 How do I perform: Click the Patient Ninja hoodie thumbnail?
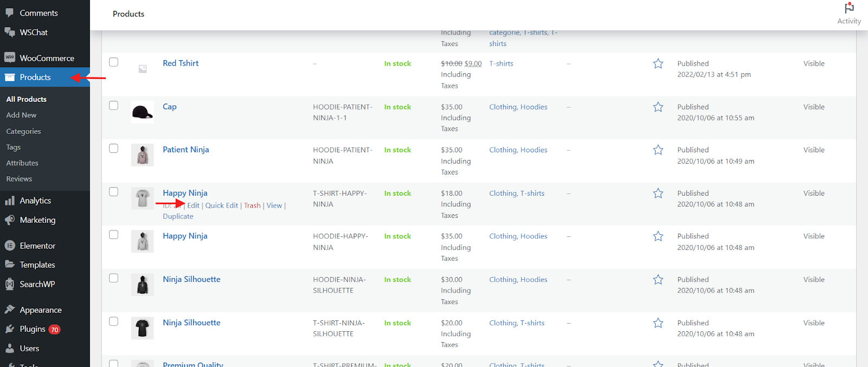(143, 155)
